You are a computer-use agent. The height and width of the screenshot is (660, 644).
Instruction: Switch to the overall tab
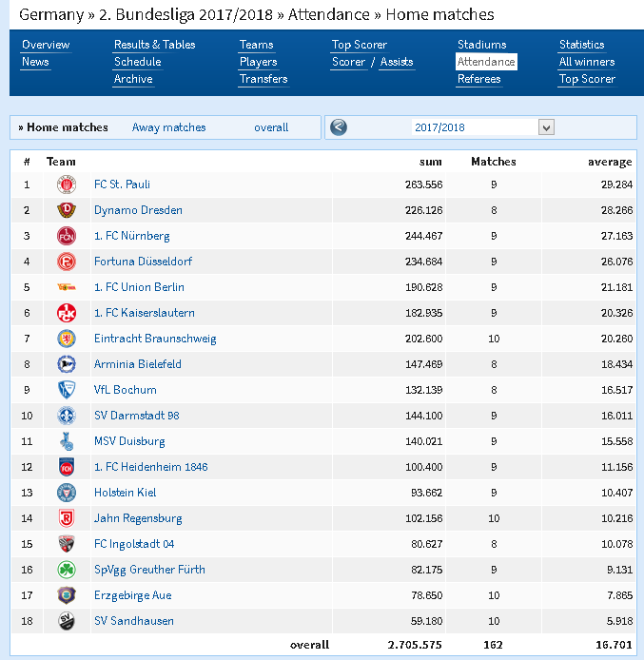271,127
